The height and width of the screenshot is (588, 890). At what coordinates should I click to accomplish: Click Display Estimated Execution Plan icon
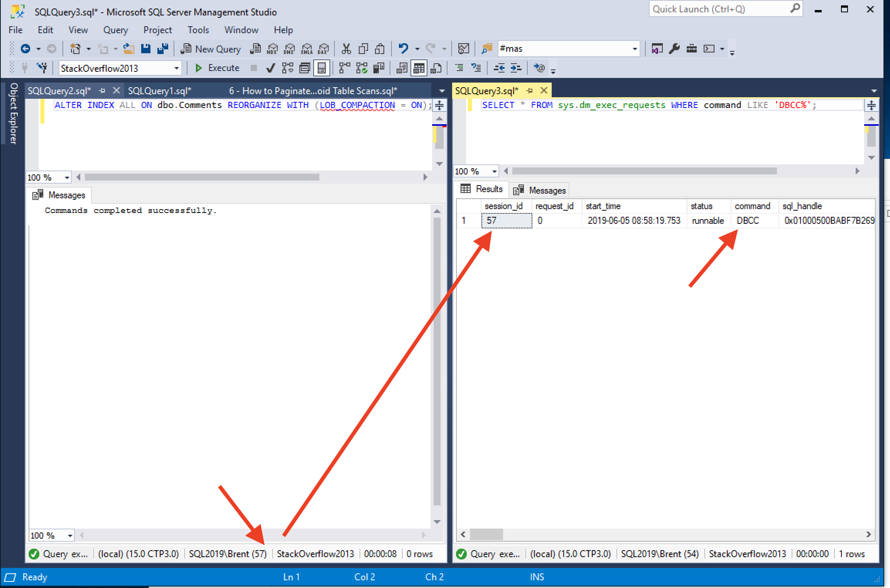click(288, 68)
